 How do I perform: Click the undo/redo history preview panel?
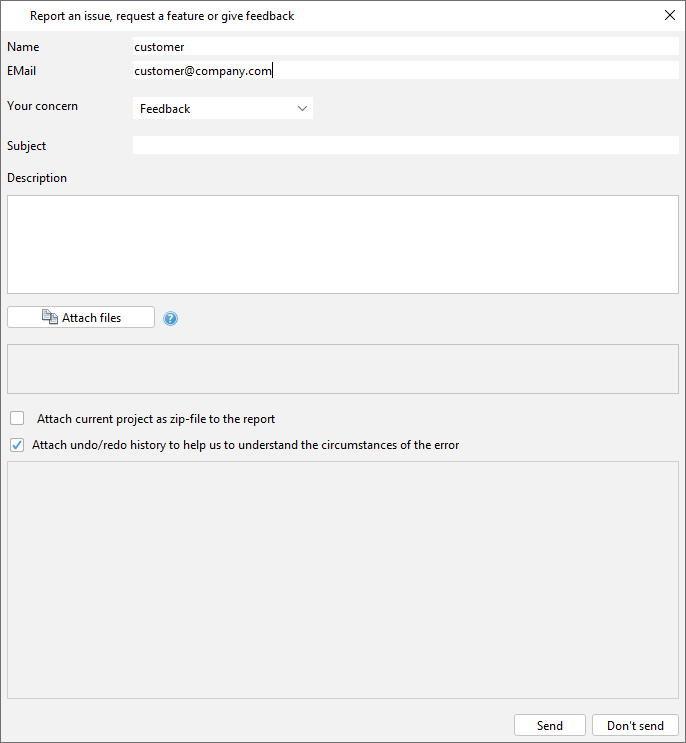(343, 580)
